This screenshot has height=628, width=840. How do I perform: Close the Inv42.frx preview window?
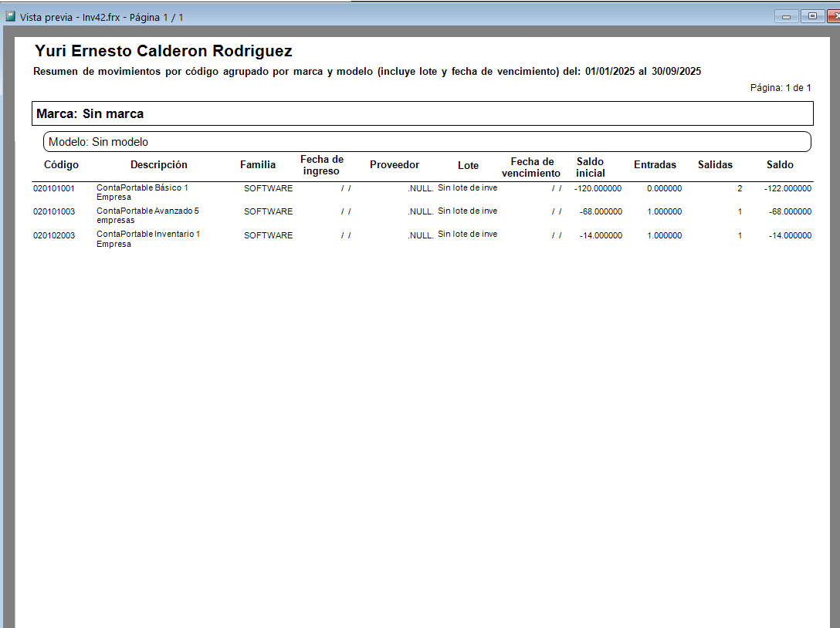[x=835, y=17]
